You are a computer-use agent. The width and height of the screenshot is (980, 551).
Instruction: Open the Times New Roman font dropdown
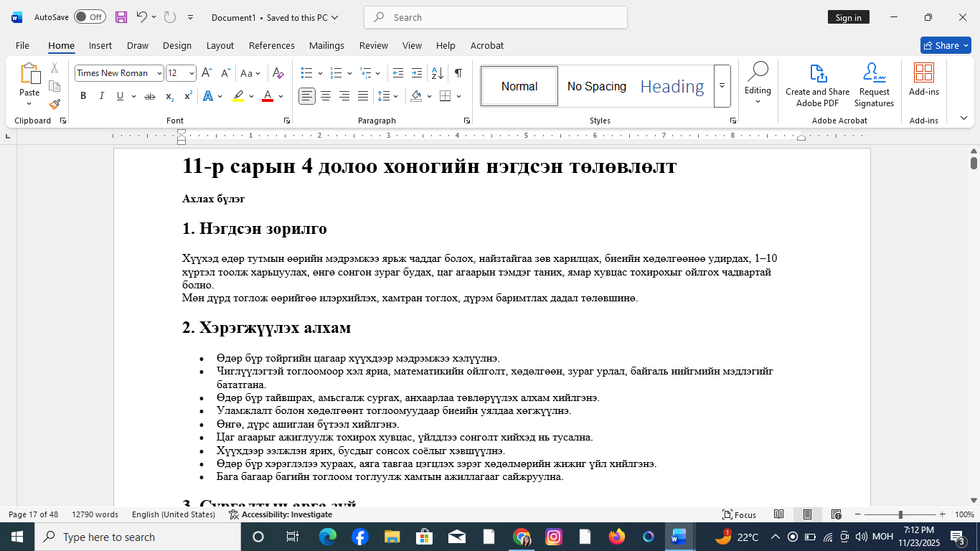tap(159, 72)
